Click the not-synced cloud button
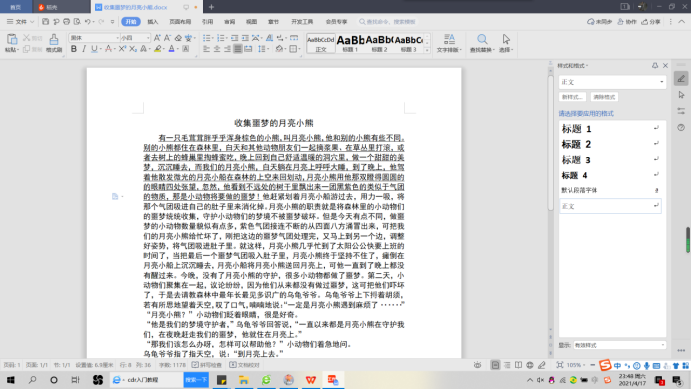692x389 pixels. [599, 22]
